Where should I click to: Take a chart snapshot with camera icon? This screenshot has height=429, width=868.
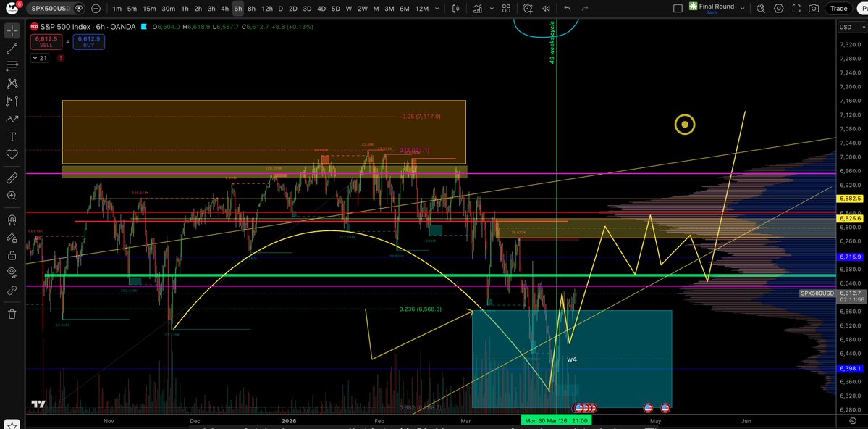[814, 9]
